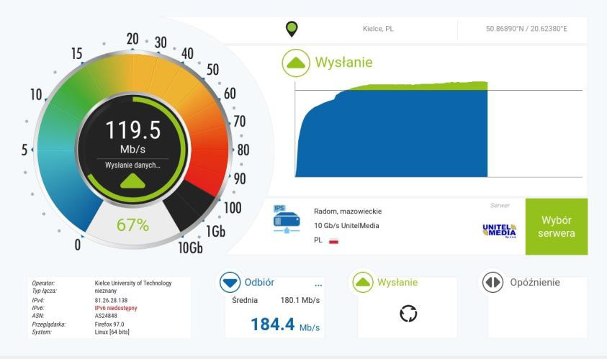Click the Kielce, PL location label

(x=378, y=29)
